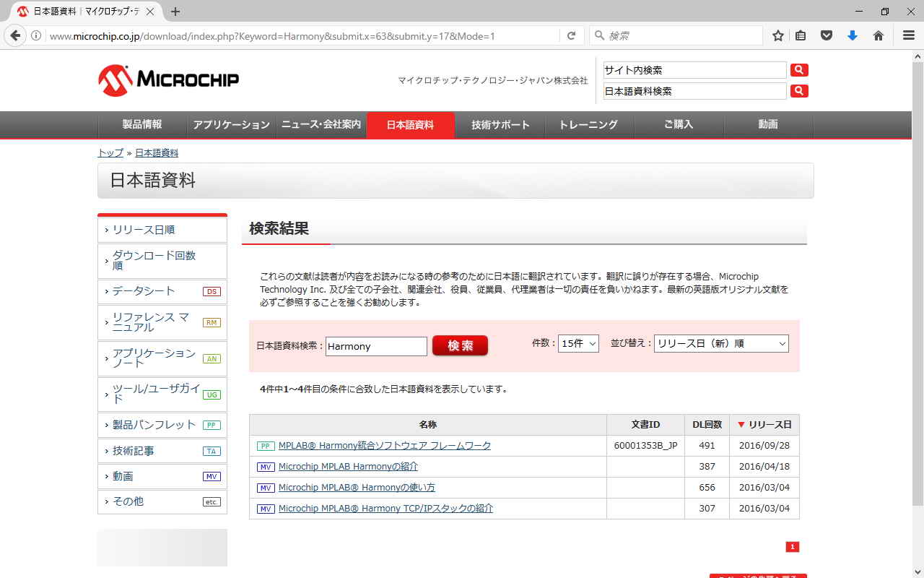Open the 並び替え リリース日（新）順 dropdown

(x=721, y=344)
